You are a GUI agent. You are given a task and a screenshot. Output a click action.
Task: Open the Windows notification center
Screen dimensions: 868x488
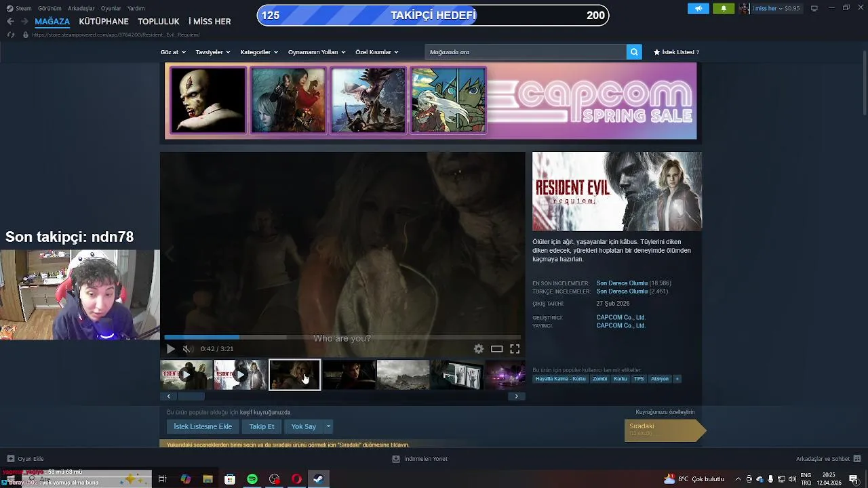pos(854,479)
